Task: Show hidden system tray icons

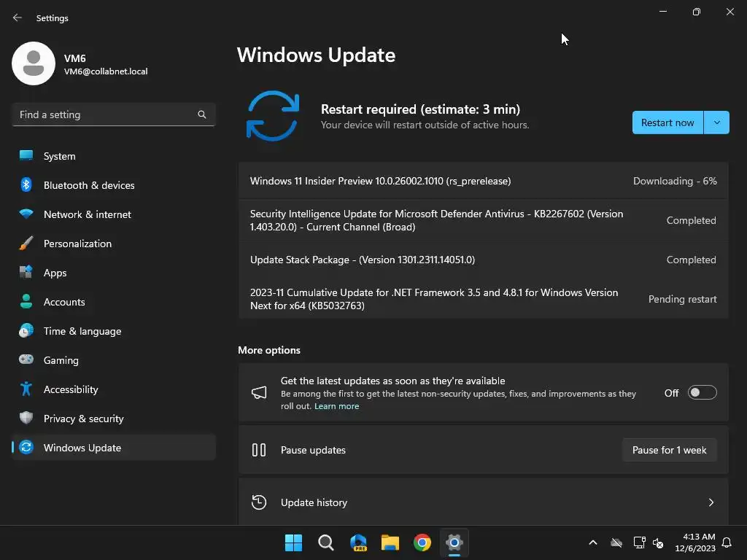Action: pos(593,542)
